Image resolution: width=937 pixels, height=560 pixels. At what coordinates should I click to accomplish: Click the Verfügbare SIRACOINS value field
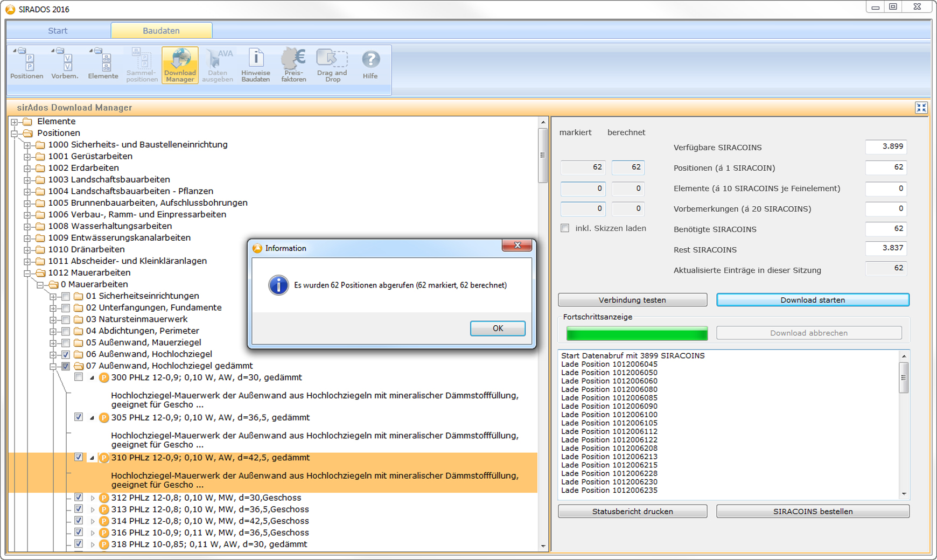[x=886, y=147]
